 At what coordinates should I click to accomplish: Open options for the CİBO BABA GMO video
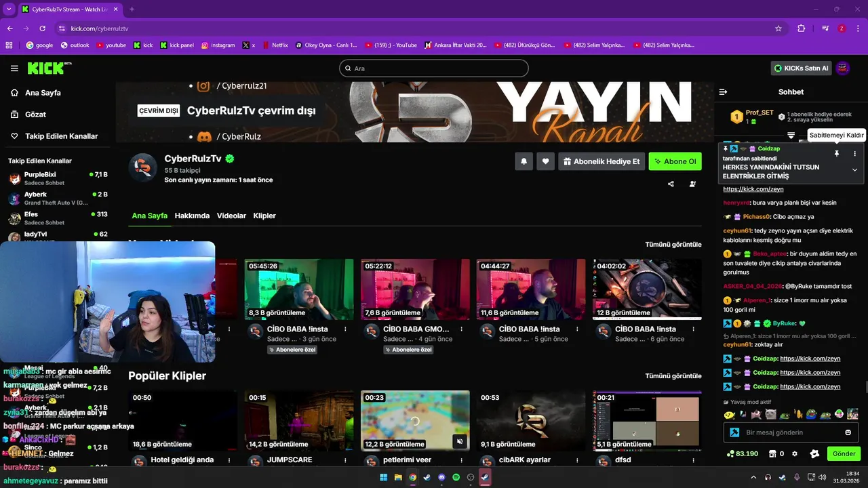point(461,329)
